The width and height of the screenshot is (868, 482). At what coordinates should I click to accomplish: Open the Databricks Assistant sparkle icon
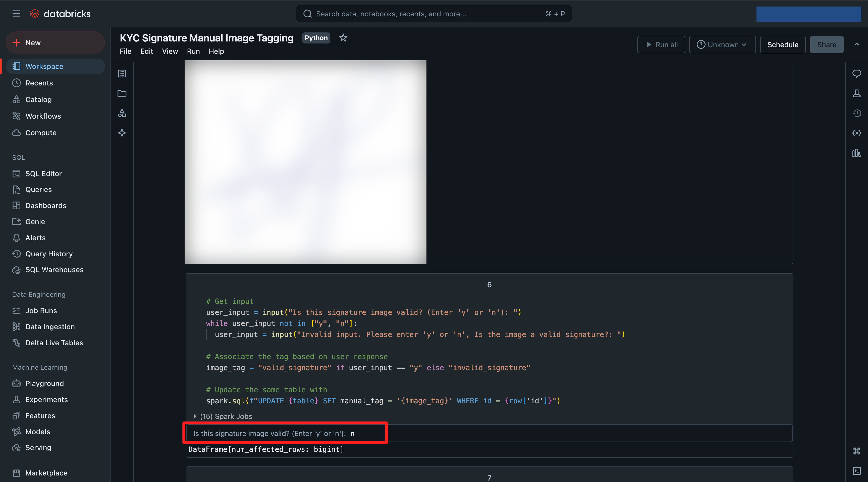pyautogui.click(x=122, y=133)
